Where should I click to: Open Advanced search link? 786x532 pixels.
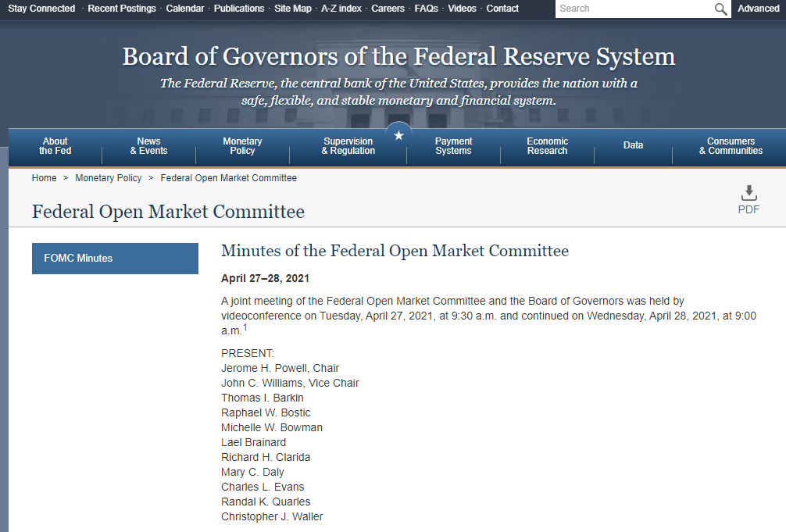pos(758,9)
